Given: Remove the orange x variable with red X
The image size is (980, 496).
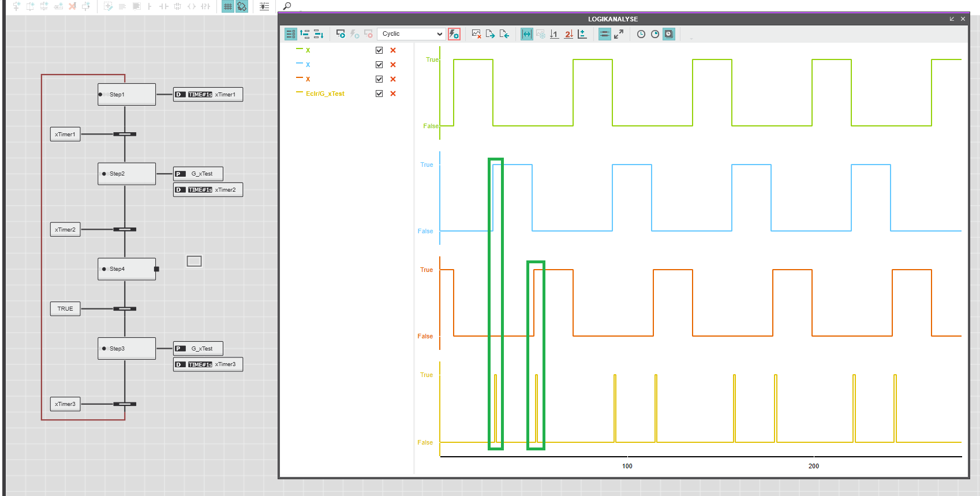Looking at the screenshot, I should pos(393,79).
